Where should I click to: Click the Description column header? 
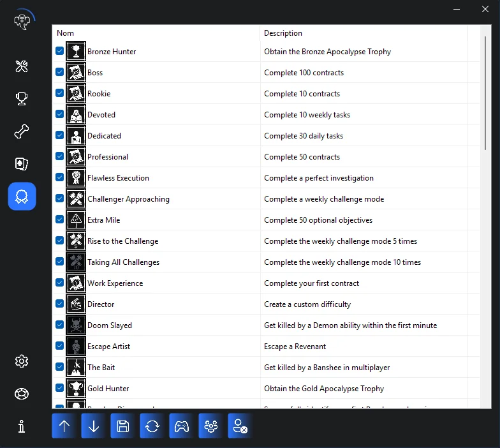pyautogui.click(x=364, y=33)
